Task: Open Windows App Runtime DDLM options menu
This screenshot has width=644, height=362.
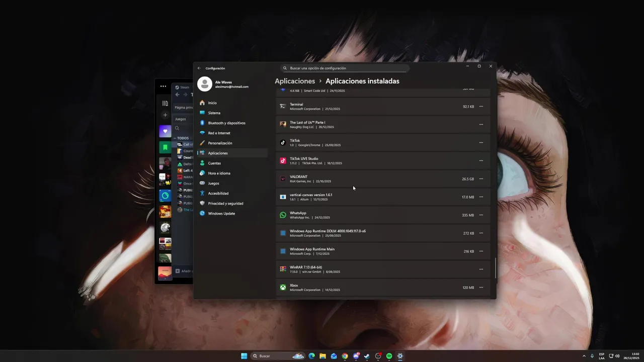Action: pos(481,233)
